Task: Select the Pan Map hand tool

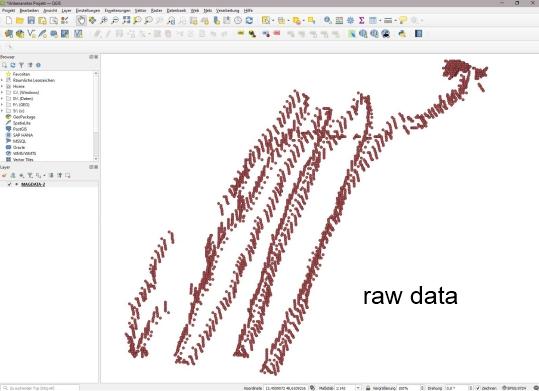Action: pyautogui.click(x=81, y=21)
